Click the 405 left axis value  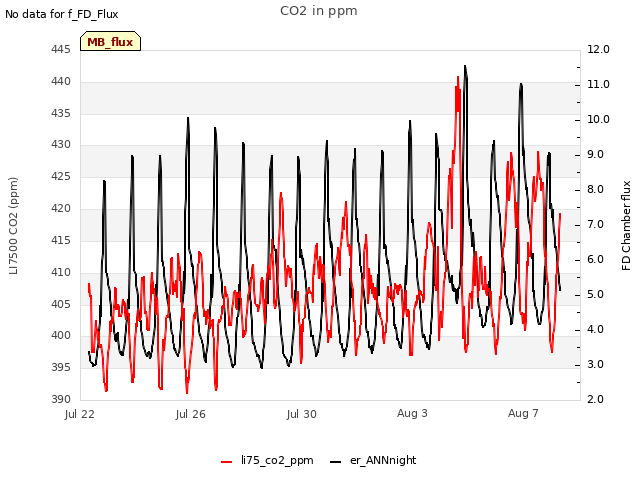click(x=61, y=304)
